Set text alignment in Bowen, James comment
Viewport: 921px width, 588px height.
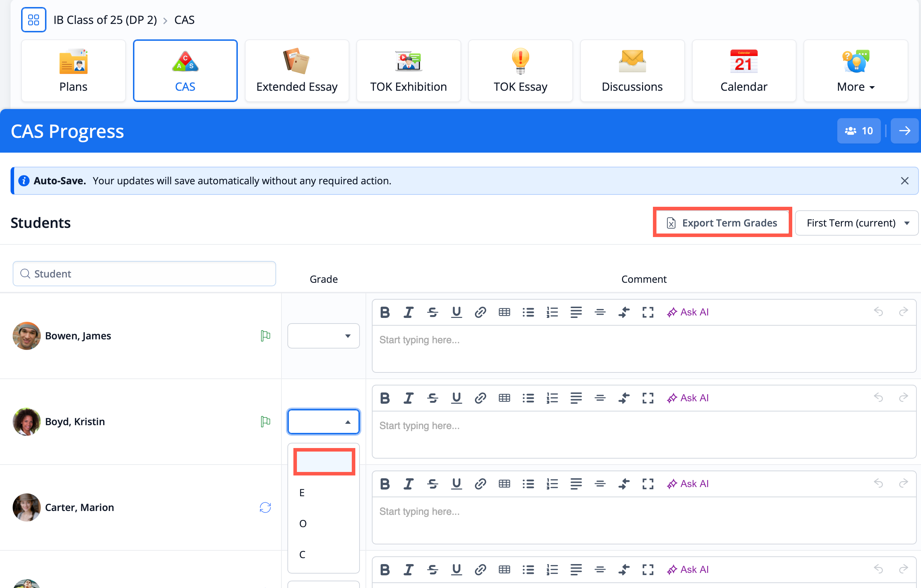click(576, 312)
